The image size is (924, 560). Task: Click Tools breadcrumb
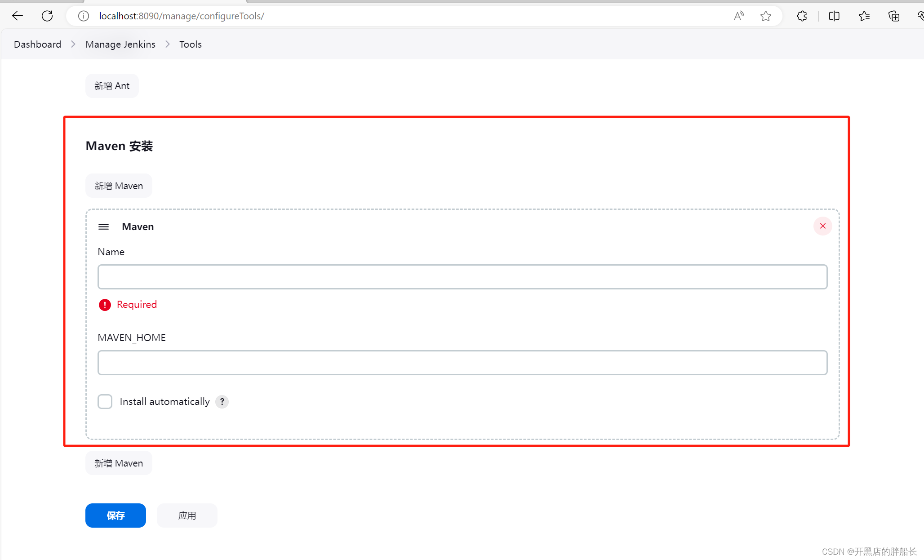191,44
